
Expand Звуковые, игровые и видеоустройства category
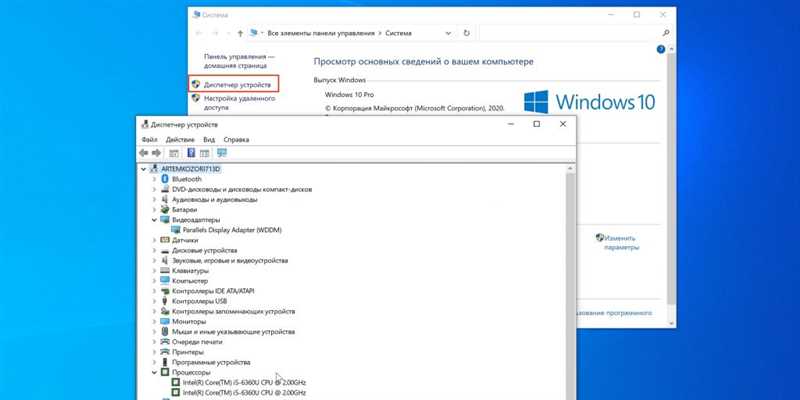[x=154, y=261]
